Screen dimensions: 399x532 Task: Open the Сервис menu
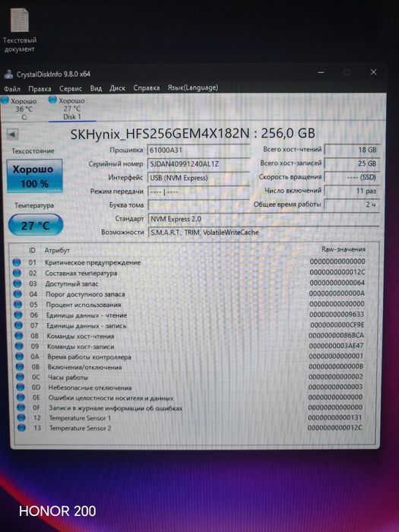tap(71, 89)
